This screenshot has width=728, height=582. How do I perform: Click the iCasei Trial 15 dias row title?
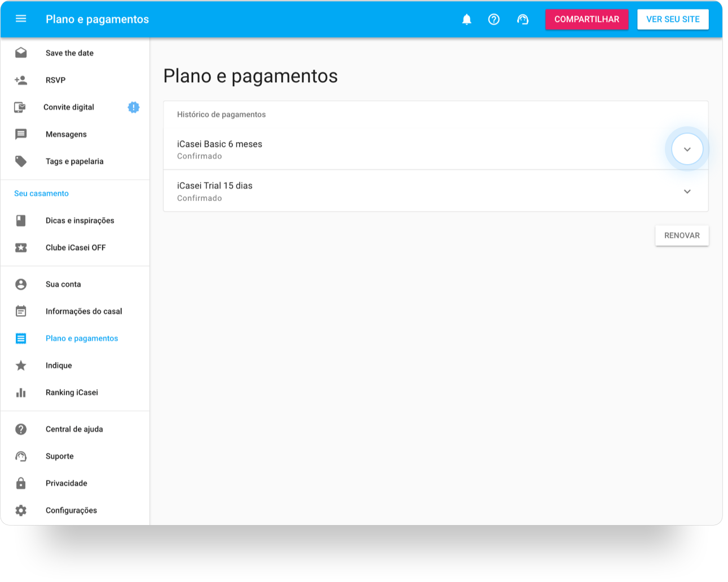pyautogui.click(x=215, y=186)
